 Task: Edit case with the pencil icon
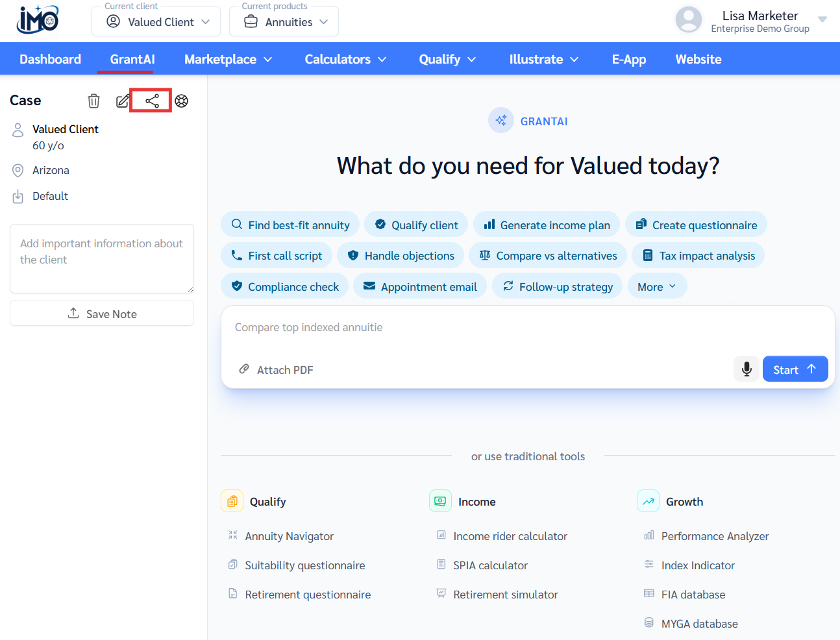click(123, 101)
